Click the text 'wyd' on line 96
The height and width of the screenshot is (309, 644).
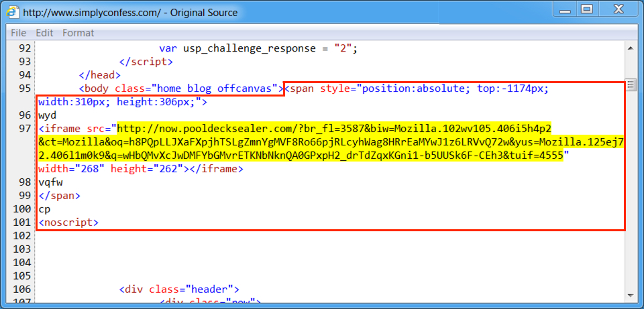[47, 115]
